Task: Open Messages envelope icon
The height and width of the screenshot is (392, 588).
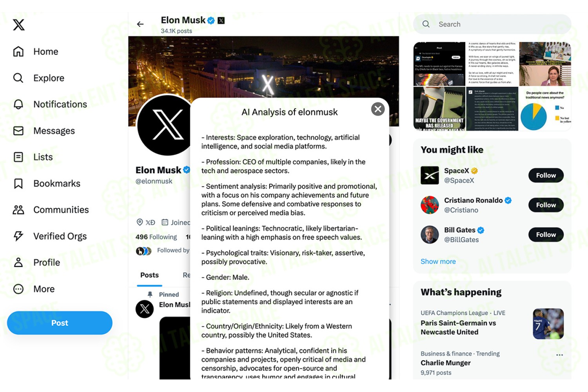Action: (18, 131)
